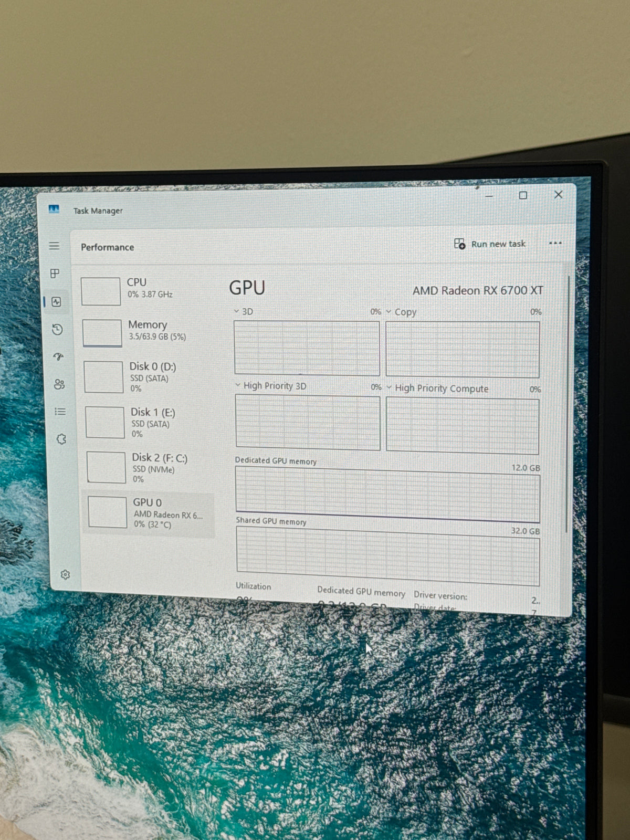Click the Shared GPU memory graph
The image size is (630, 840).
388,557
